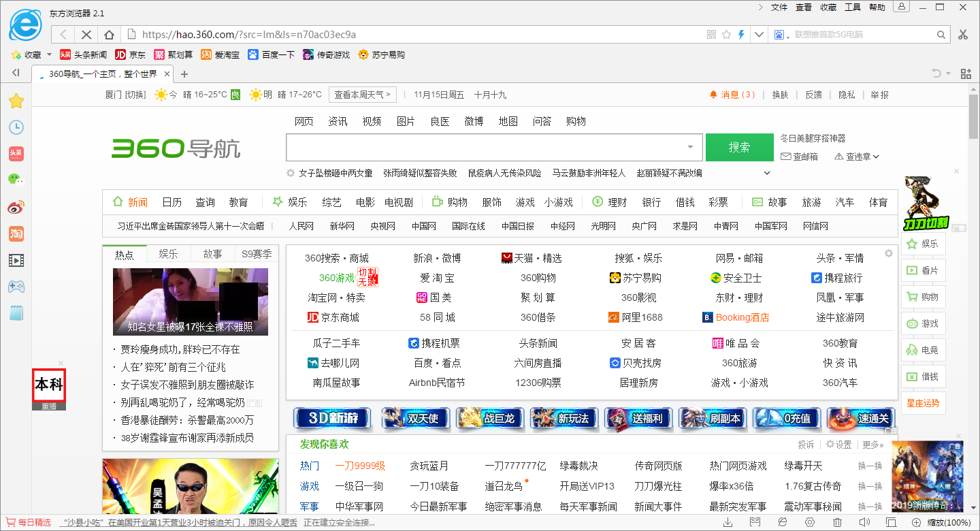
Task: Open the WeChat sidebar icon
Action: [x=16, y=180]
